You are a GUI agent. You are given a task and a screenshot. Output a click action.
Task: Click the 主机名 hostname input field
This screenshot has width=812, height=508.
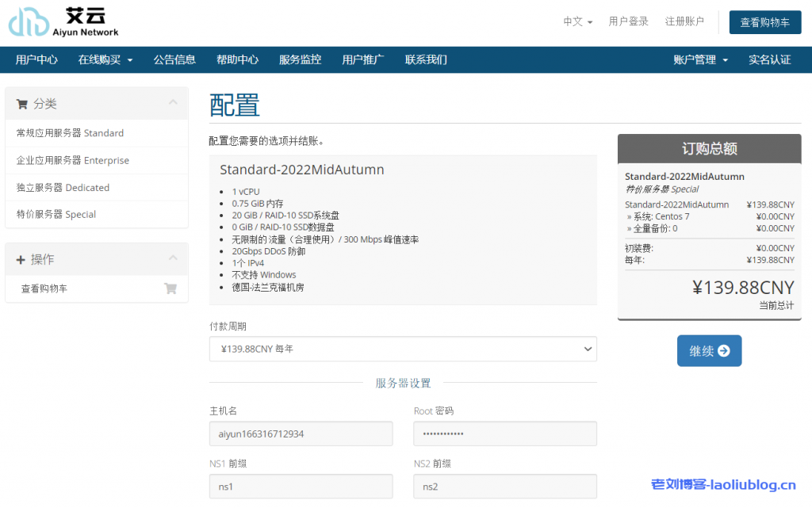[x=301, y=434]
